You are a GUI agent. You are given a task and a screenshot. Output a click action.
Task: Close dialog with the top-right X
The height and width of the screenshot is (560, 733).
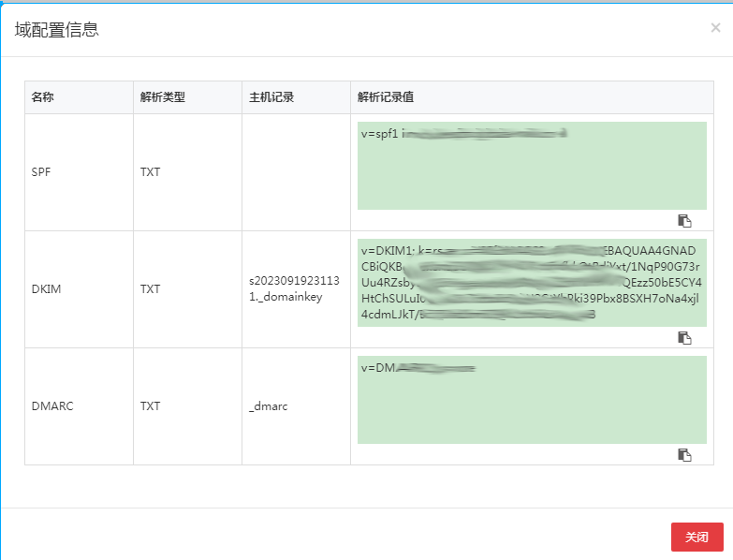(715, 28)
